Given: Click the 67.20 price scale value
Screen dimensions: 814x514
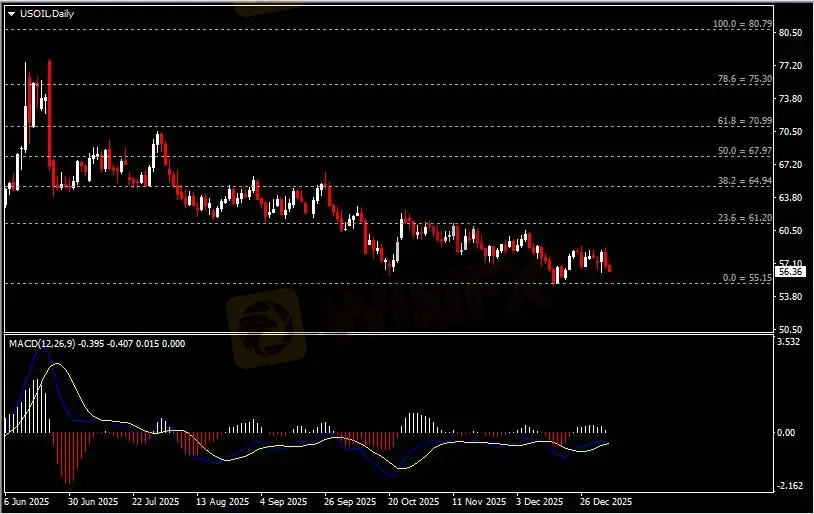Looking at the screenshot, I should 791,165.
